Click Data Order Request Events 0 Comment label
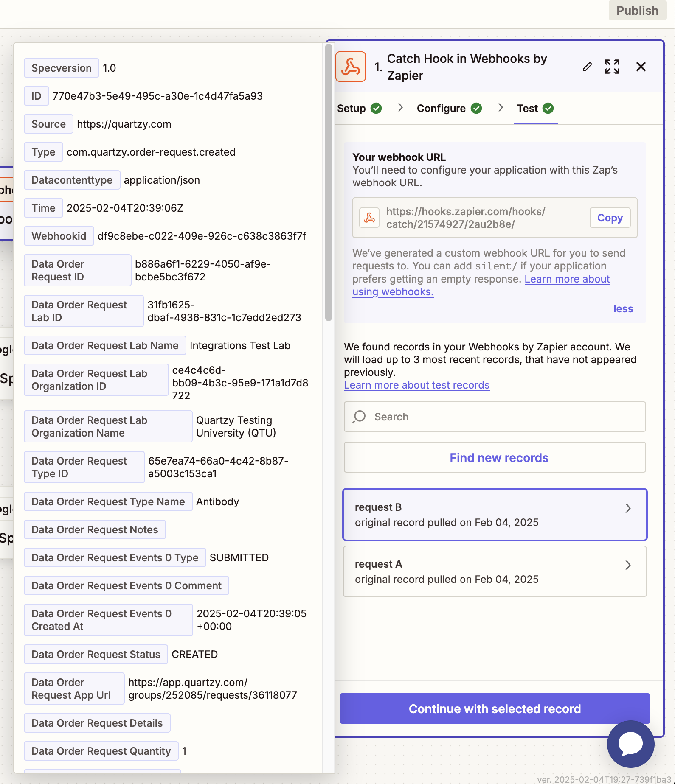The height and width of the screenshot is (784, 675). click(127, 585)
